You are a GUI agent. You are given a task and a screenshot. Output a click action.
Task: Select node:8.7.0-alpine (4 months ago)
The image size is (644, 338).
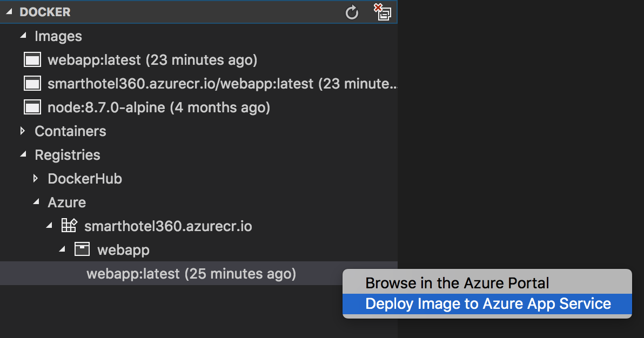coord(159,107)
